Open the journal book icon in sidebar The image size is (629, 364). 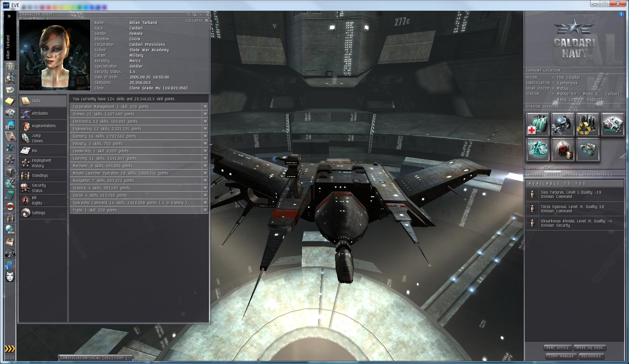[x=10, y=241]
